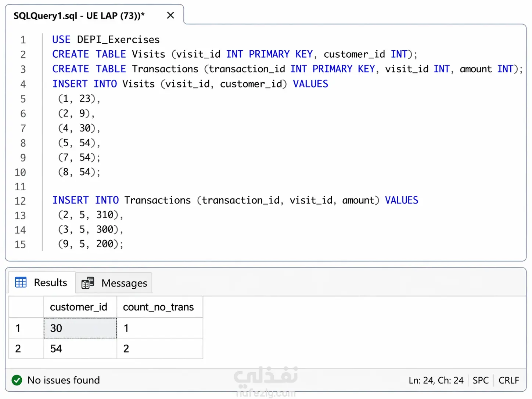Viewport: 532px width, 399px height.
Task: Click INSERT keyword on line 4
Action: coord(70,84)
